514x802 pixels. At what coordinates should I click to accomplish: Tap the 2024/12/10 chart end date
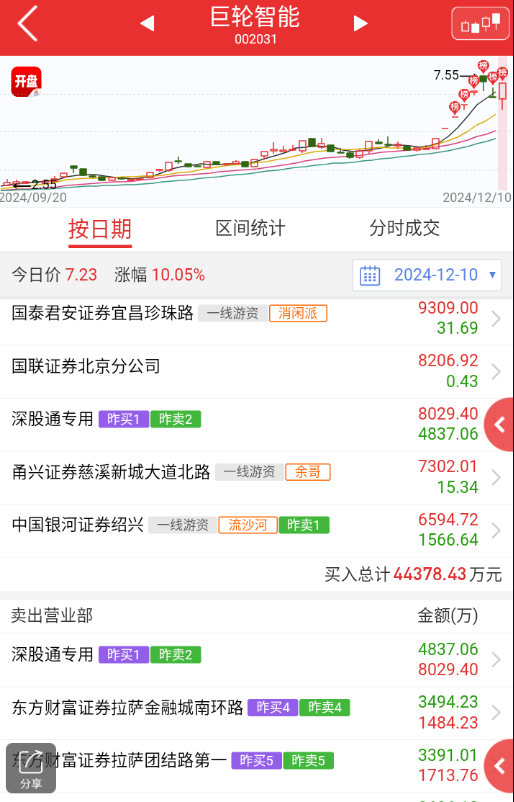(x=477, y=197)
